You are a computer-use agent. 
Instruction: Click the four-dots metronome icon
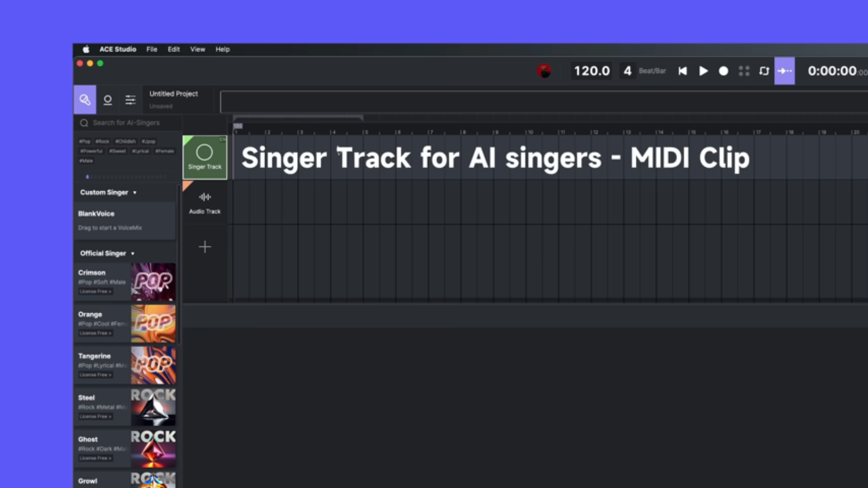(744, 71)
